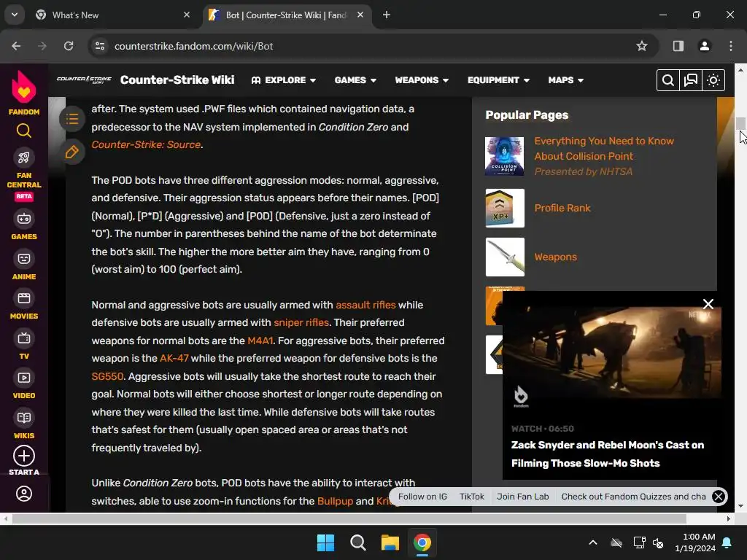Open Chrome tab search chevron
The width and height of the screenshot is (747, 560).
(x=15, y=15)
